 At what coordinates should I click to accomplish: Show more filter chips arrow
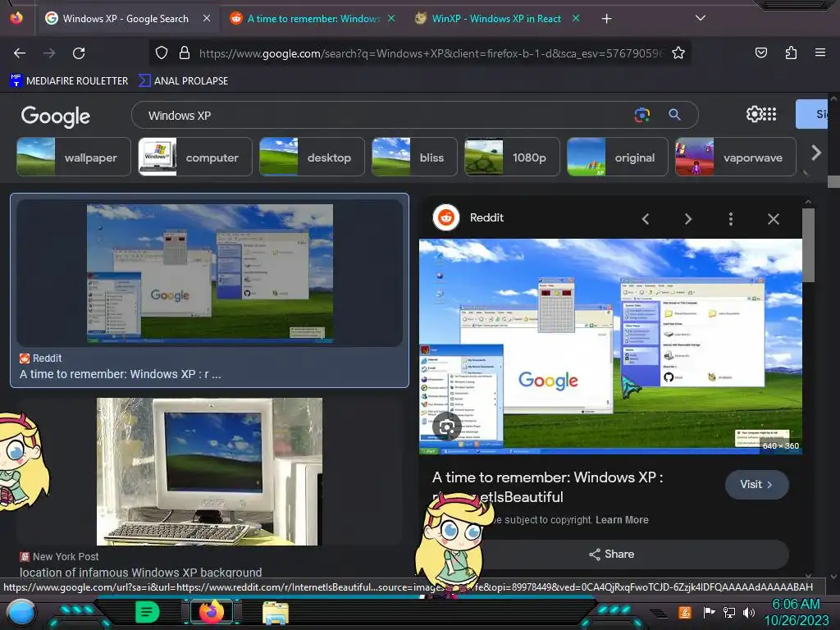point(816,153)
